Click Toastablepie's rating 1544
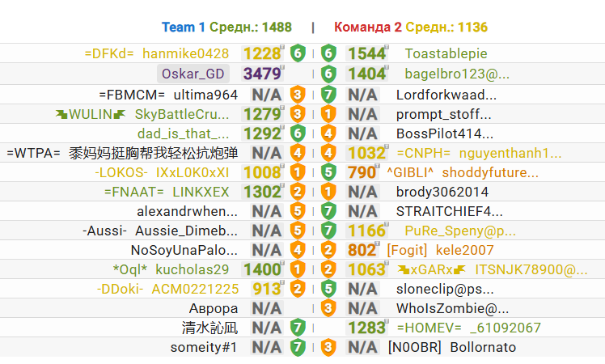 367,53
